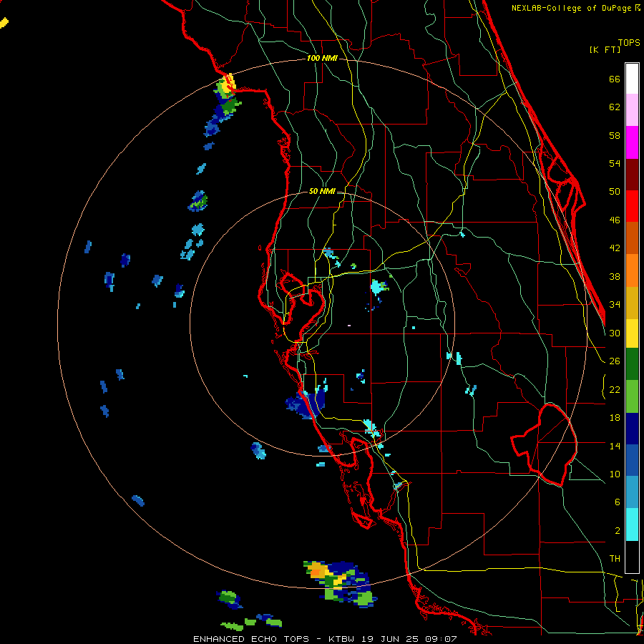Select the "26" legend value
The width and height of the screenshot is (644, 644).
click(x=615, y=361)
